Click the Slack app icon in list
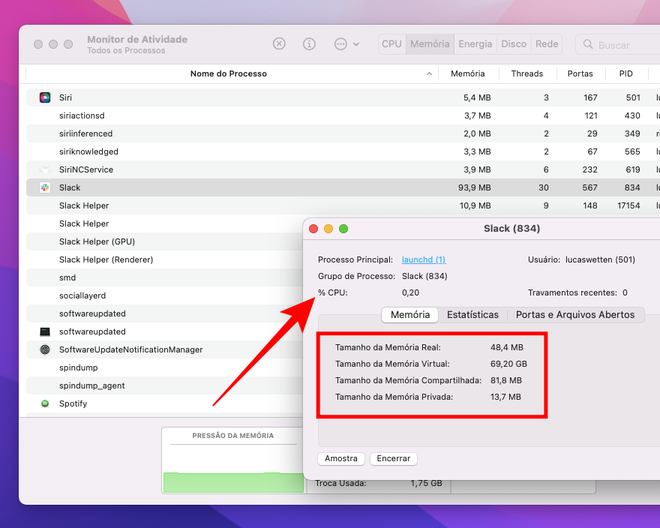Screen dimensions: 660x528 pos(45,188)
